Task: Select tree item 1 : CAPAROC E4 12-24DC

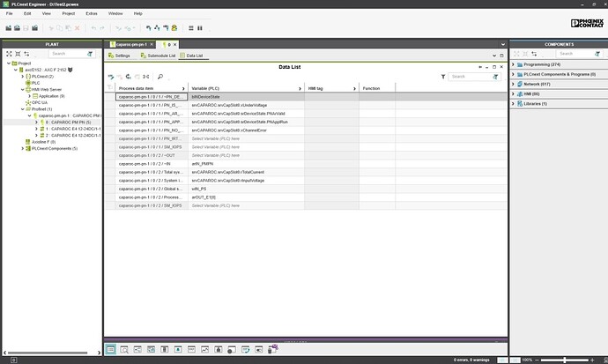Action: coord(73,129)
